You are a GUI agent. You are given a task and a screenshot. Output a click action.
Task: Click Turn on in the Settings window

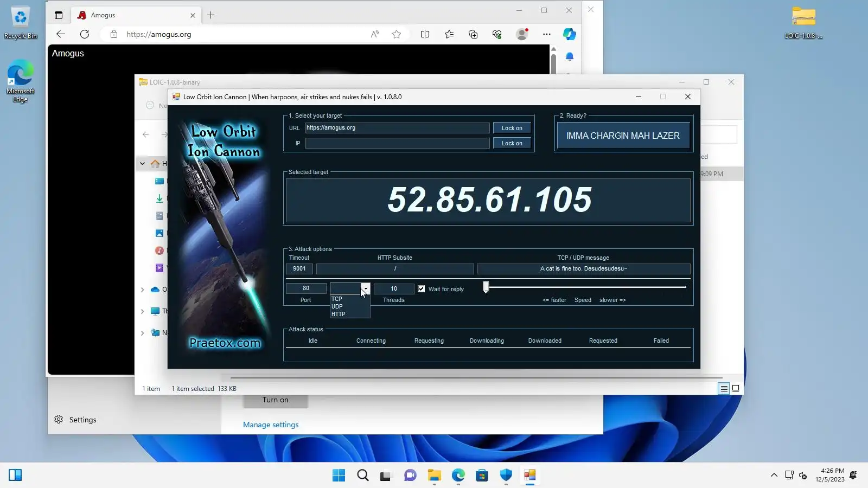pyautogui.click(x=276, y=400)
